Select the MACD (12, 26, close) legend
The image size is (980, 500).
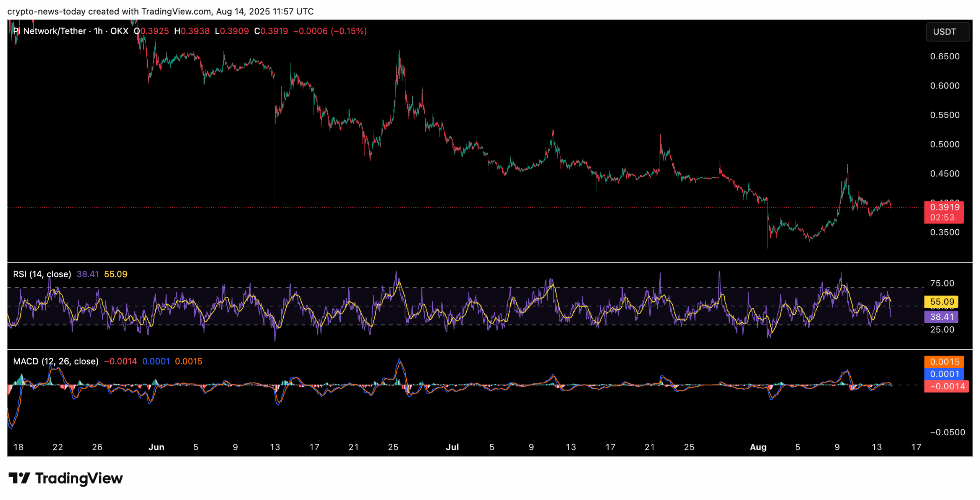[x=56, y=362]
